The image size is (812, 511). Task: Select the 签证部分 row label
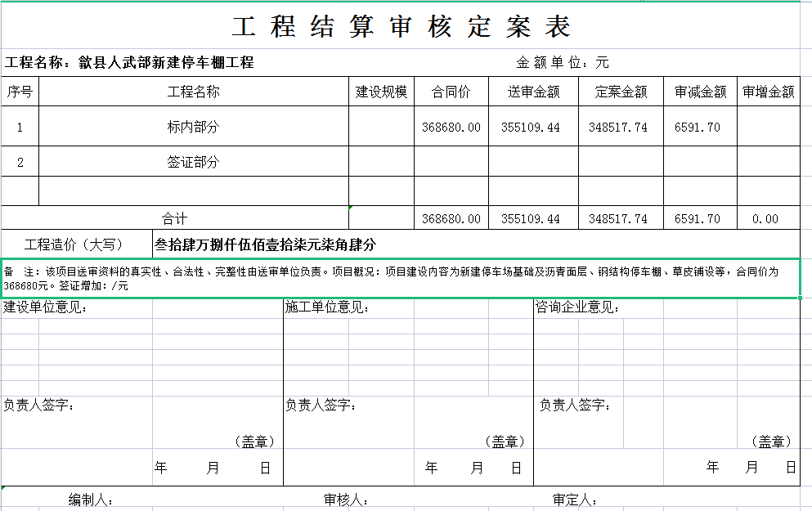192,161
